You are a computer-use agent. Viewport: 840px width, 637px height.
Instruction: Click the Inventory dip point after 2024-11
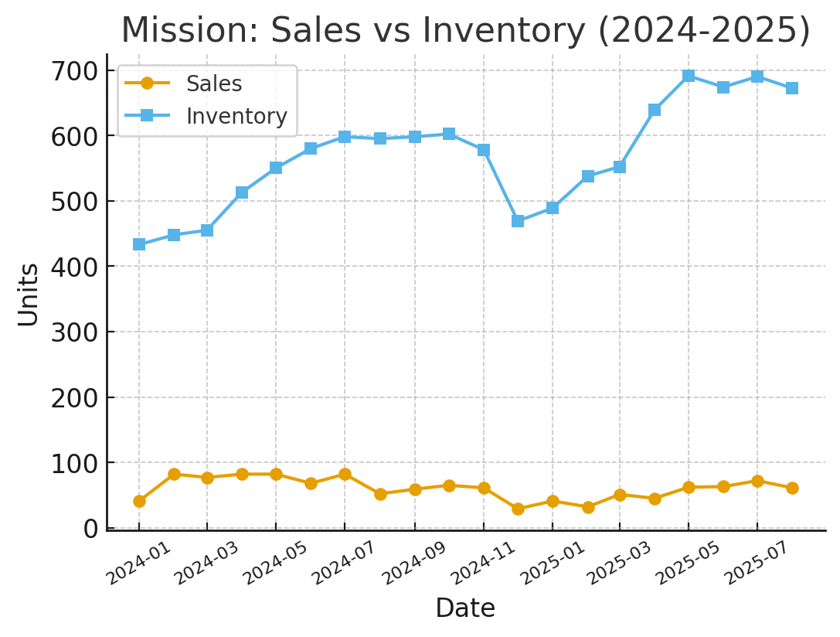coord(518,221)
